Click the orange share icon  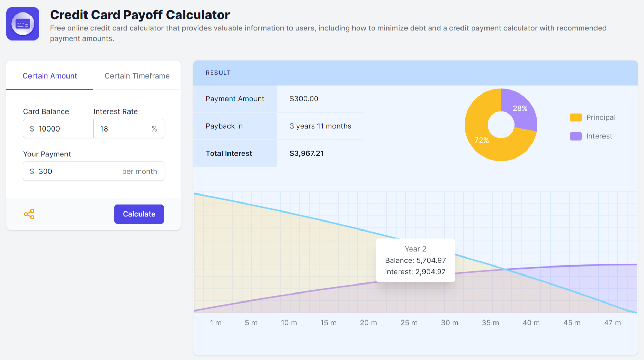click(x=29, y=214)
